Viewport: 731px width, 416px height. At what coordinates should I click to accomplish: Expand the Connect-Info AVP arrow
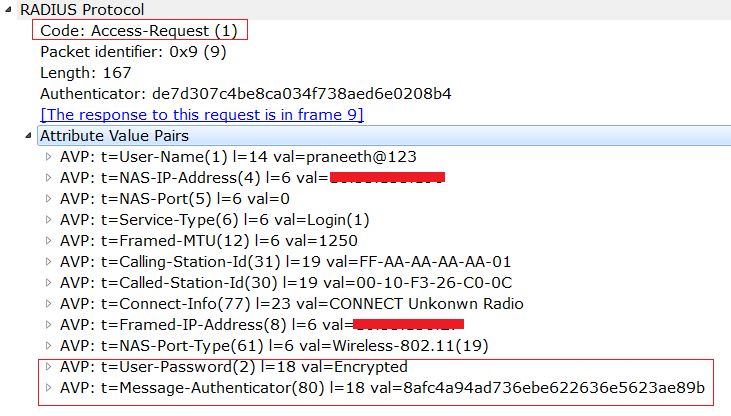coord(47,304)
